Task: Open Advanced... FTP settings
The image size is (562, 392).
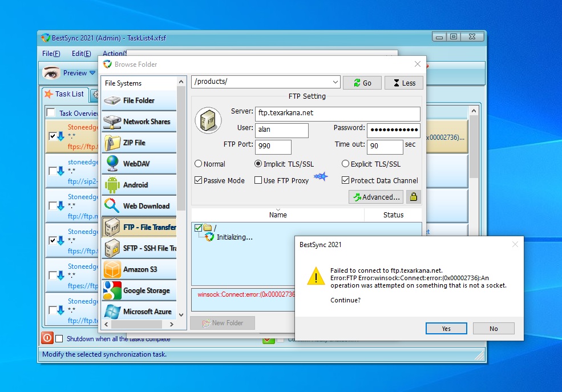Action: click(376, 197)
